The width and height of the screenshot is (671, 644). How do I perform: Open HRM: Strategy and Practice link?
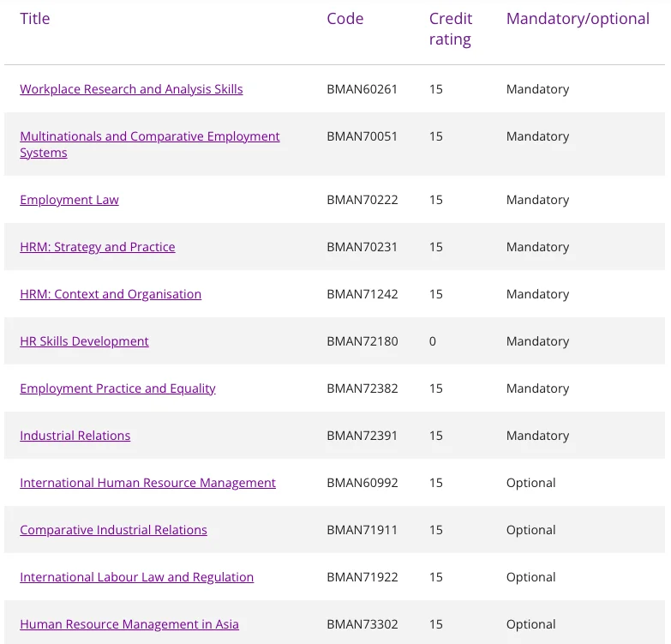[98, 247]
